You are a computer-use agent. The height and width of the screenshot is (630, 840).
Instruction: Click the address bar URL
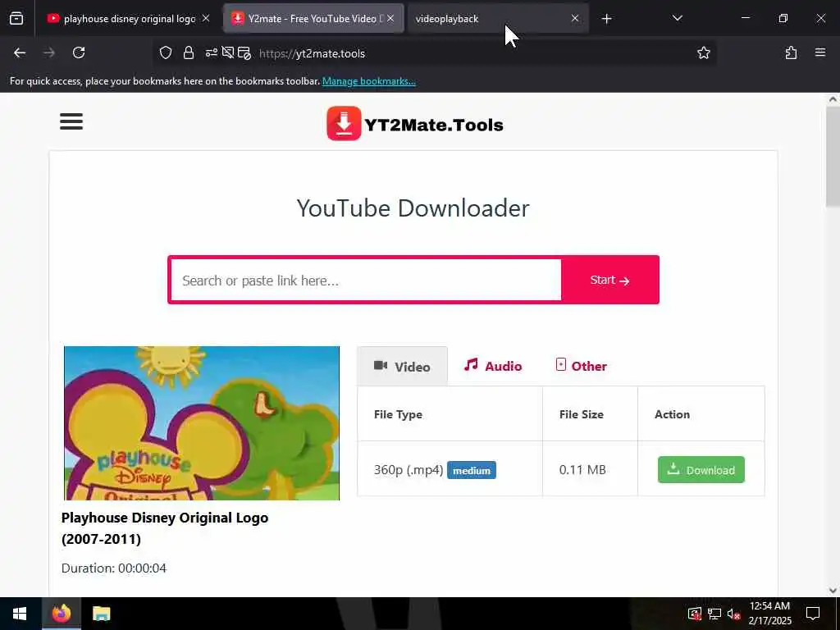click(312, 53)
